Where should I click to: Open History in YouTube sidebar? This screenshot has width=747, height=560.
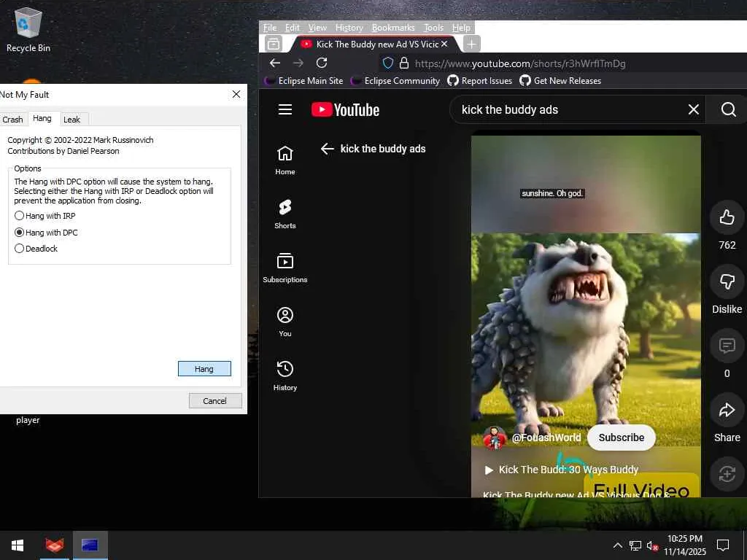[x=285, y=376]
